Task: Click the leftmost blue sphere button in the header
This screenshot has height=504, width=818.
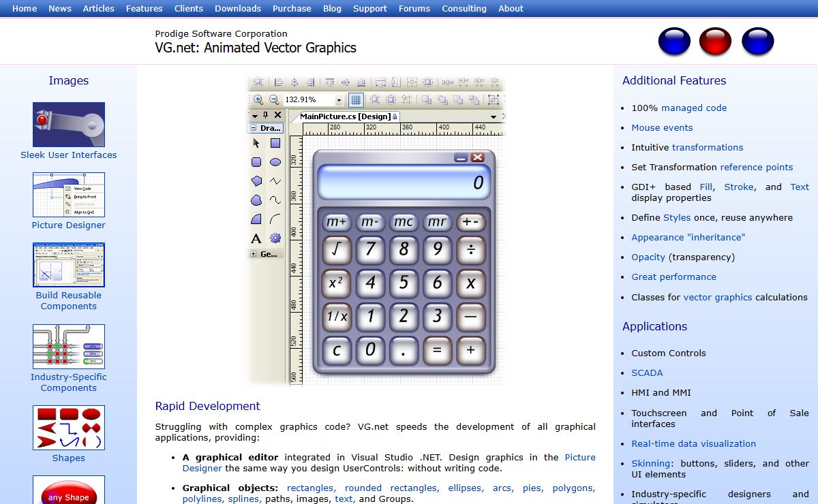Action: 674,42
